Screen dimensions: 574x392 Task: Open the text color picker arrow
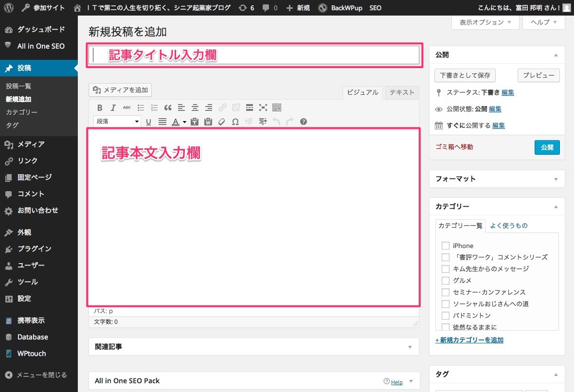click(x=184, y=122)
